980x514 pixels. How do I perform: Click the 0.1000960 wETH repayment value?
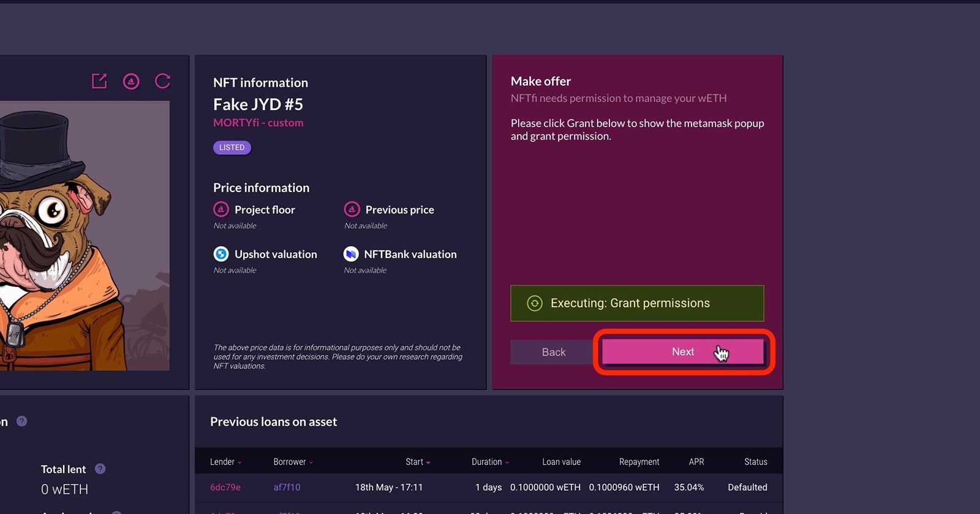(624, 487)
